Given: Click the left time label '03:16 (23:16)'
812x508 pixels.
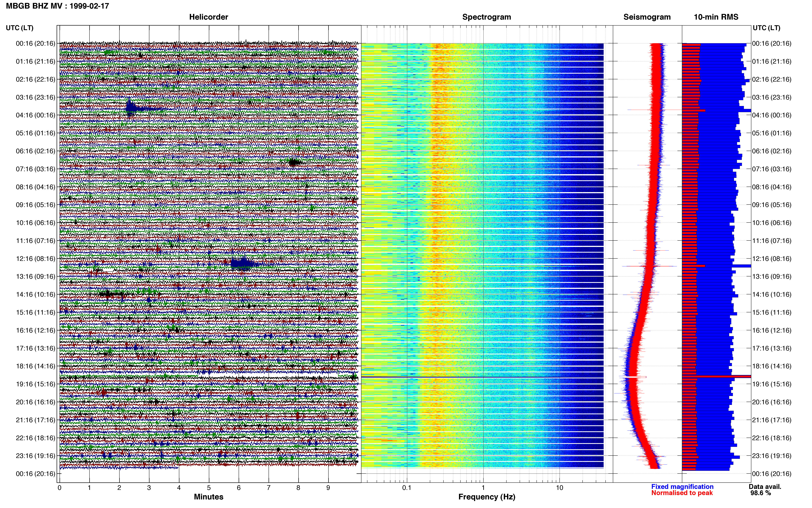Looking at the screenshot, I should (36, 97).
